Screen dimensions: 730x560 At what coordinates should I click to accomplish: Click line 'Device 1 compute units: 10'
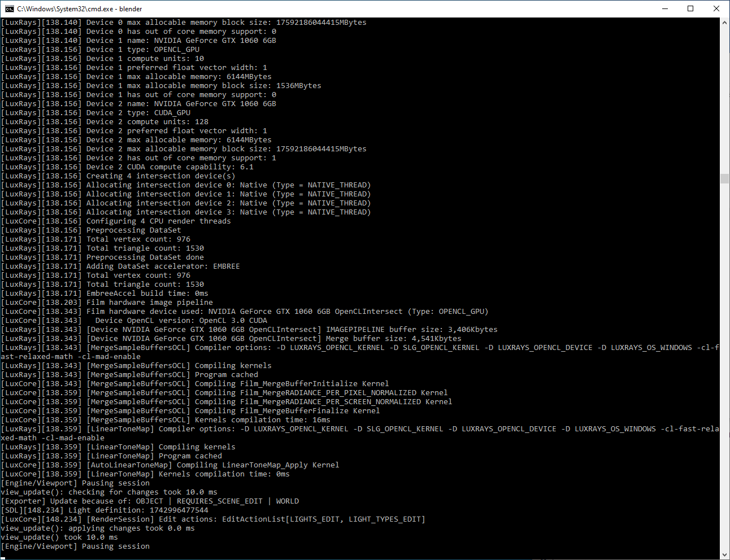pyautogui.click(x=102, y=59)
